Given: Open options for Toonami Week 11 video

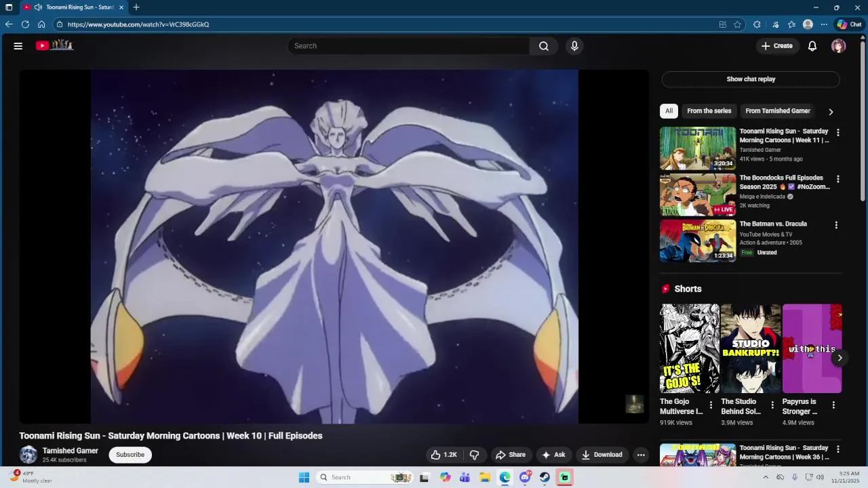Looking at the screenshot, I should pos(838,133).
